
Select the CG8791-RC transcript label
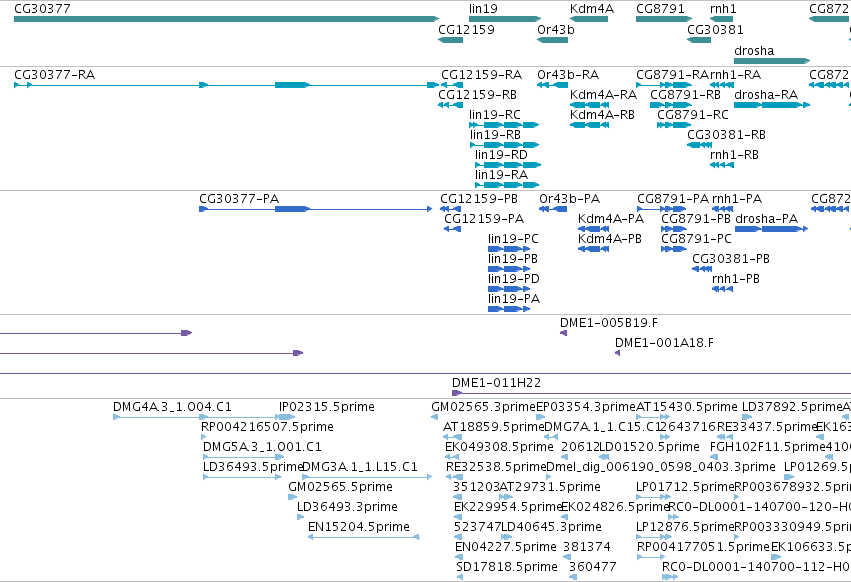click(x=693, y=115)
